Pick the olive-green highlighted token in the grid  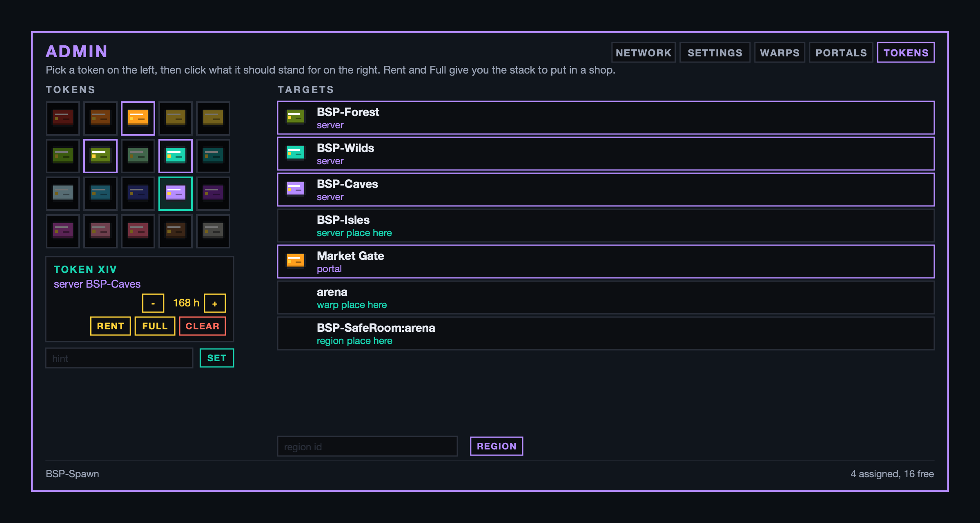(x=100, y=156)
